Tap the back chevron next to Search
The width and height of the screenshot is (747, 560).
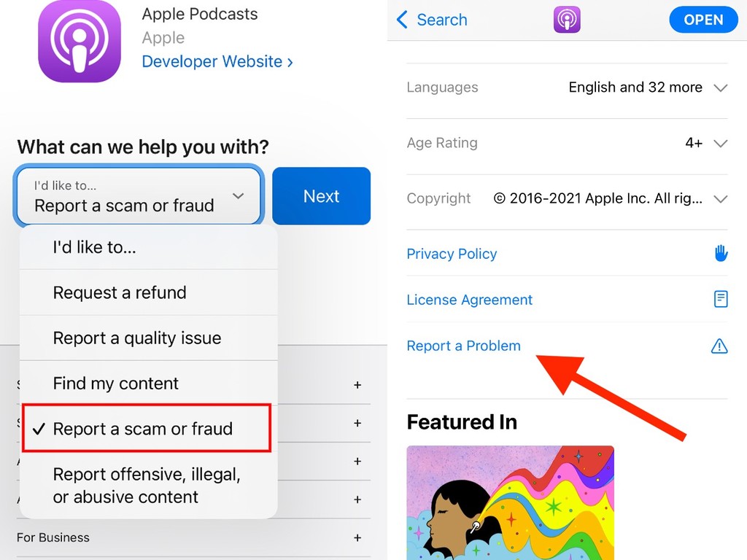coord(402,20)
